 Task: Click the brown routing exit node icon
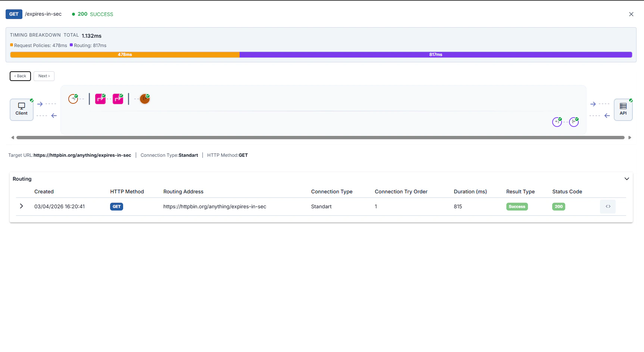[x=144, y=99]
